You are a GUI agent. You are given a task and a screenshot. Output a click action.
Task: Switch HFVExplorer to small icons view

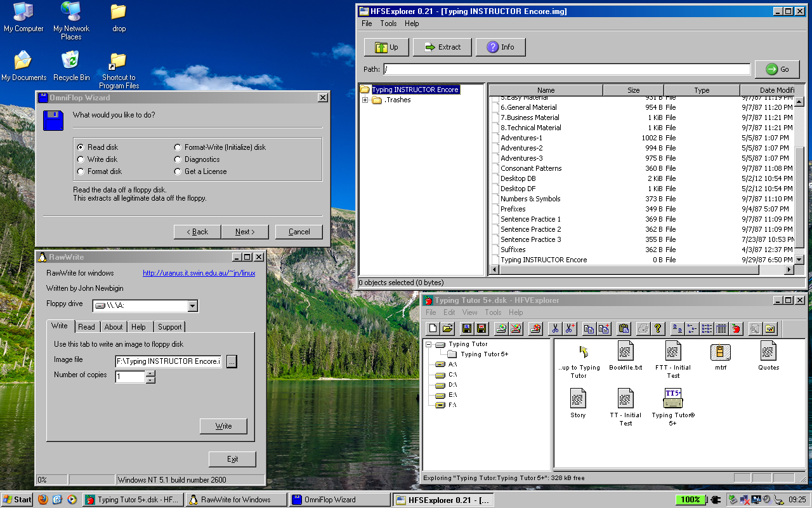click(x=691, y=328)
